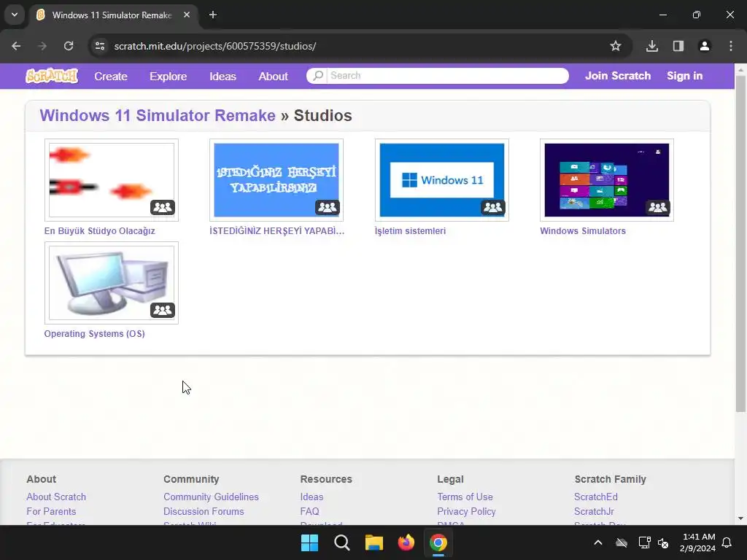The width and height of the screenshot is (747, 560).
Task: Open Discussion Forums footer link
Action: point(204,511)
